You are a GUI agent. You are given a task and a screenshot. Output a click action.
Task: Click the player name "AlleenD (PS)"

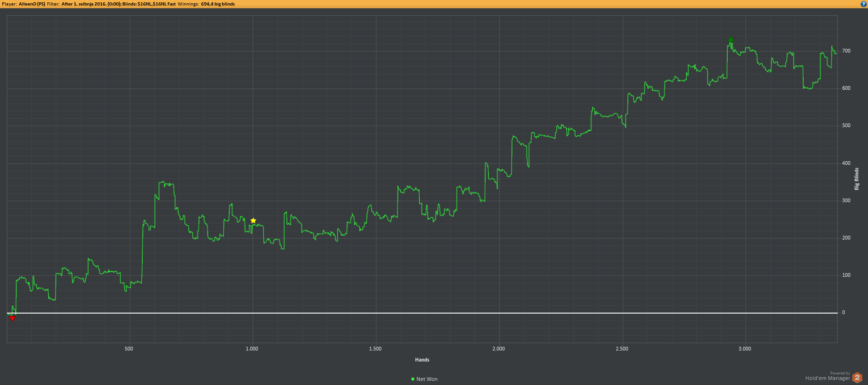pos(32,4)
